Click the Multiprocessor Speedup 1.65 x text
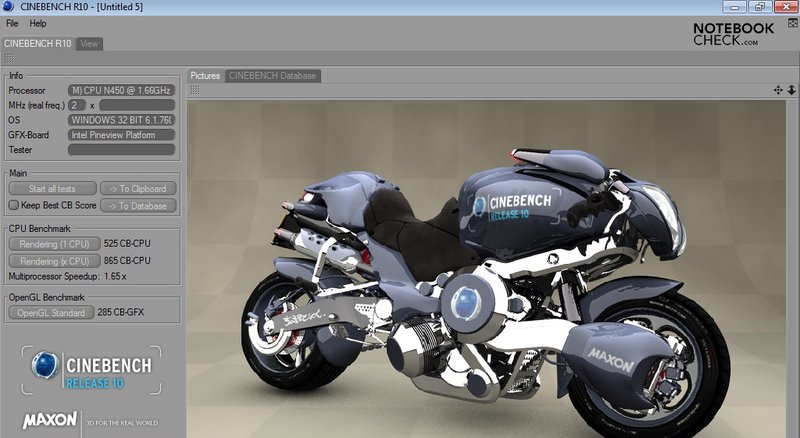Image resolution: width=800 pixels, height=438 pixels. point(67,276)
